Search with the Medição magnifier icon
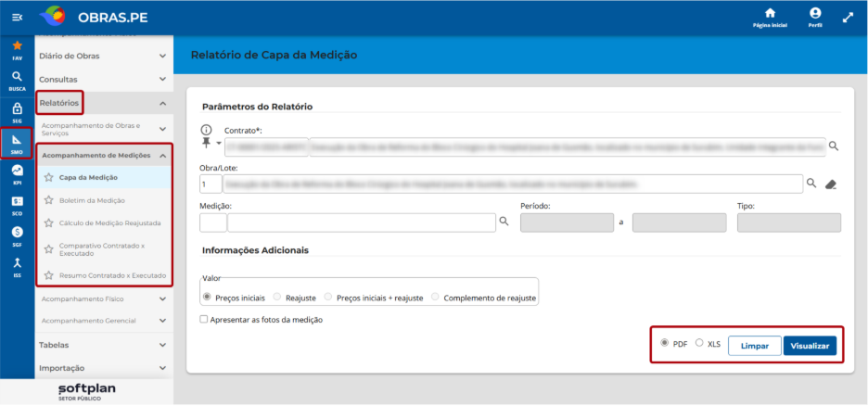Screen dimensions: 868x406 coord(504,222)
